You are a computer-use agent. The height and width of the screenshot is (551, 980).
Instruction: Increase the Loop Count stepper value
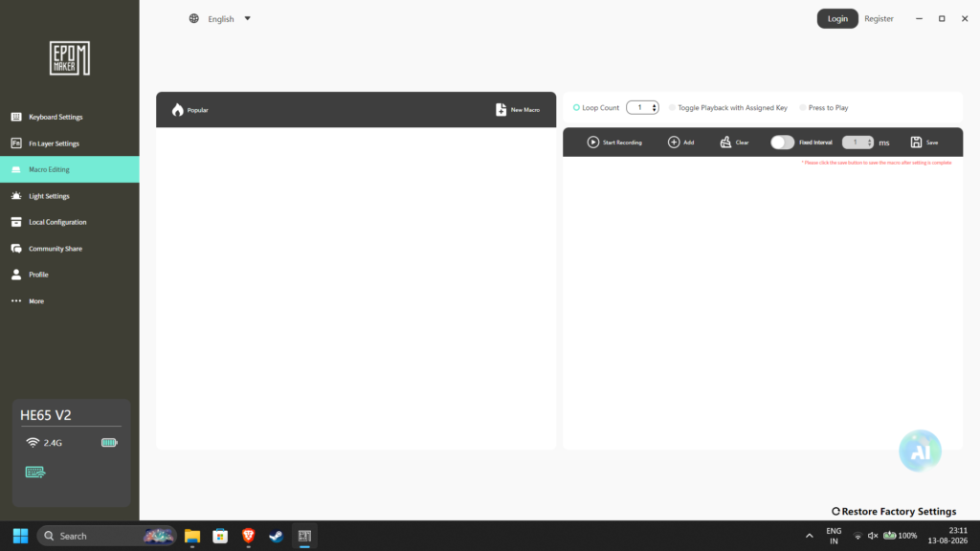(655, 105)
